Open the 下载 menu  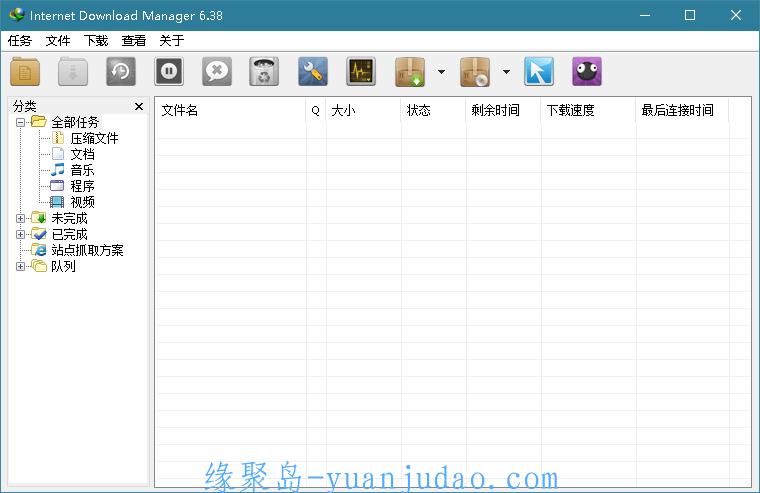tap(96, 41)
